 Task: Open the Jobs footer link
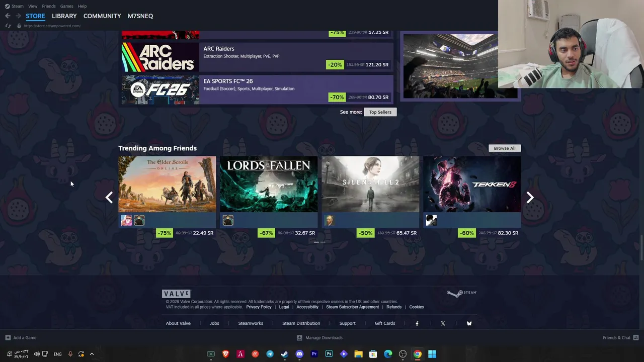click(214, 323)
